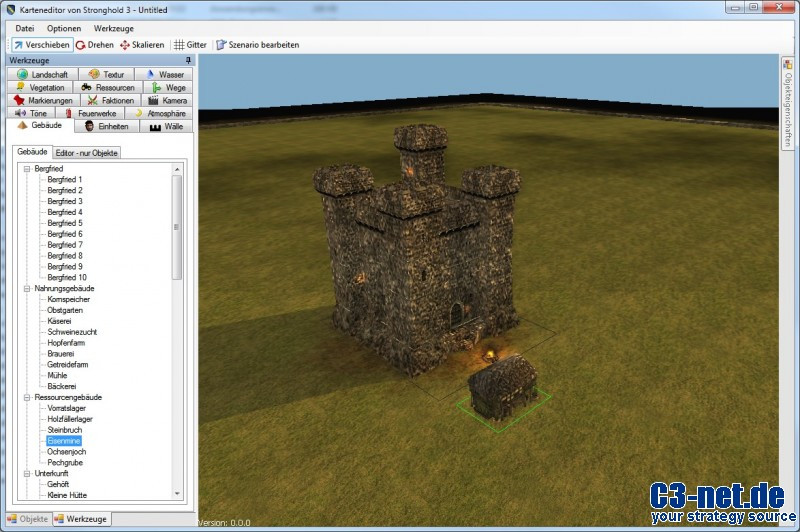Select Obstgarten building
This screenshot has width=800, height=532.
click(x=65, y=310)
